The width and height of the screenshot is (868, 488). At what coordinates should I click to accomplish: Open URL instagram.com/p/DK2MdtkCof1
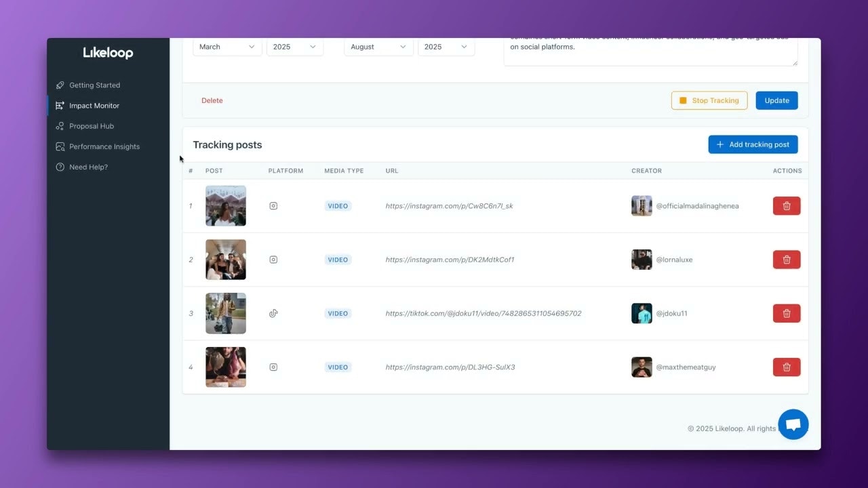point(450,260)
